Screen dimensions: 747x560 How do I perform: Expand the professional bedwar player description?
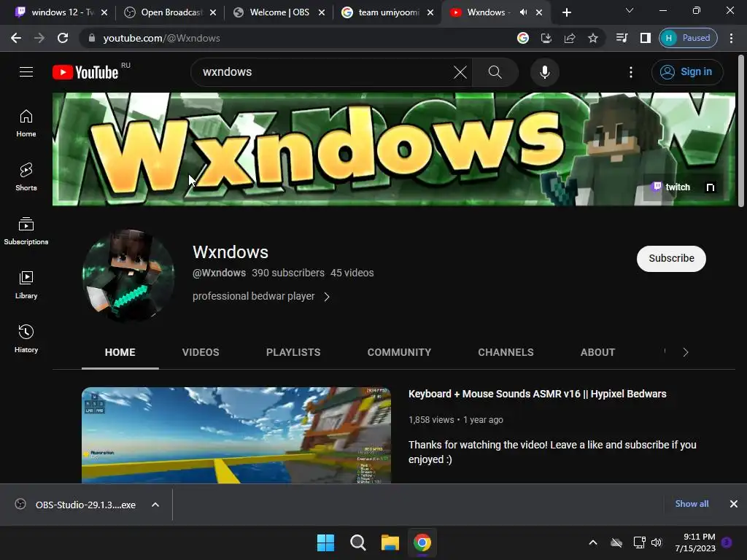coord(261,296)
